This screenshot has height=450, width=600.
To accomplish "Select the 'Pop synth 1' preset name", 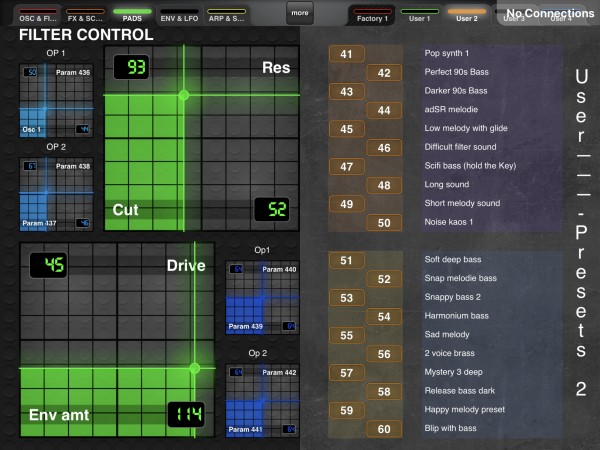I will tap(447, 53).
